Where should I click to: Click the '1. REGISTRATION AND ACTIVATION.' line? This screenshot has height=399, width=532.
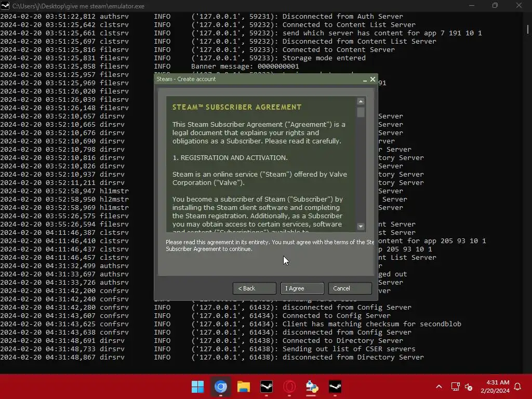[230, 158]
